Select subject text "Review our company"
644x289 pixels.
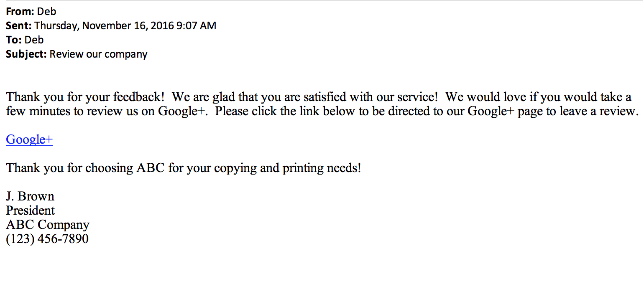click(99, 54)
